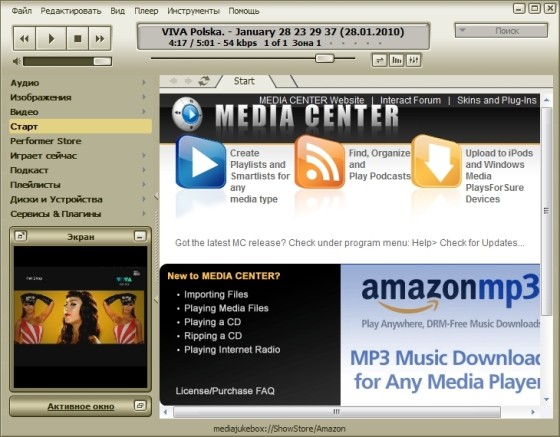Click the now playing track display

click(283, 37)
